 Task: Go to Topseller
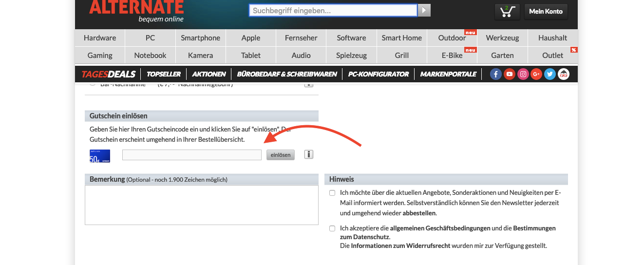[x=164, y=74]
